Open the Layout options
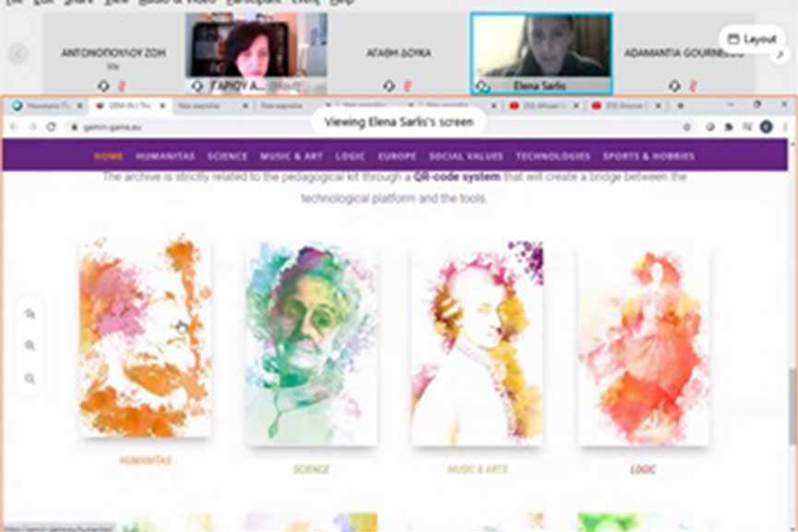 click(x=752, y=39)
